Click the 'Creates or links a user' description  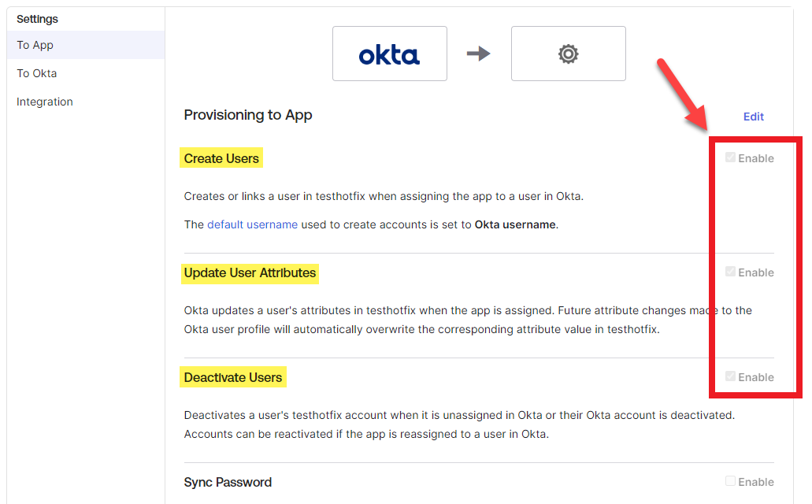point(384,196)
